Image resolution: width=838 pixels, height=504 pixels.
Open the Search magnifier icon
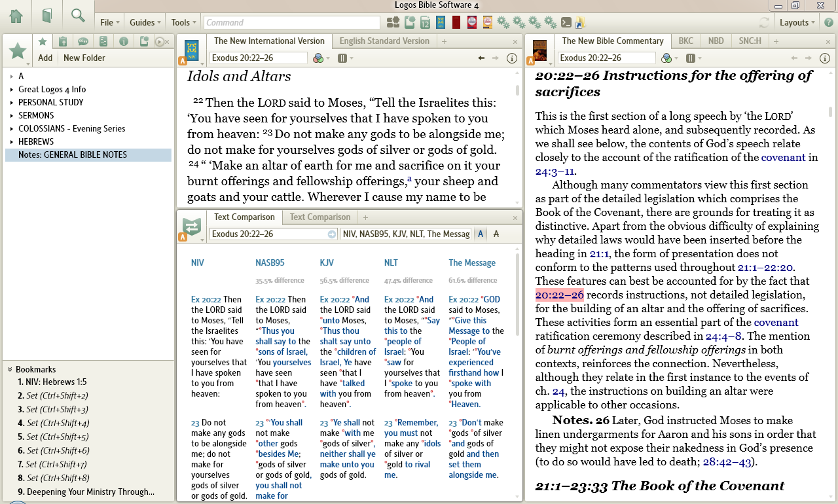click(x=79, y=16)
